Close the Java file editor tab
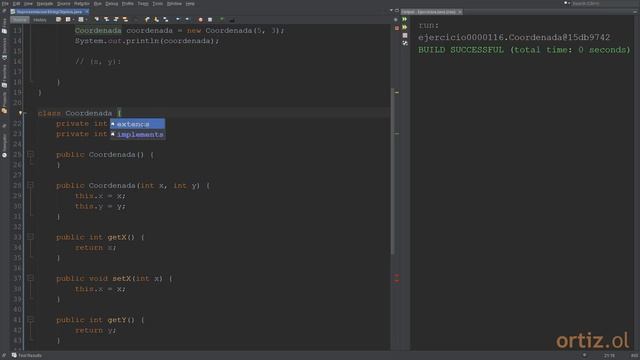The width and height of the screenshot is (640, 360). coord(87,12)
